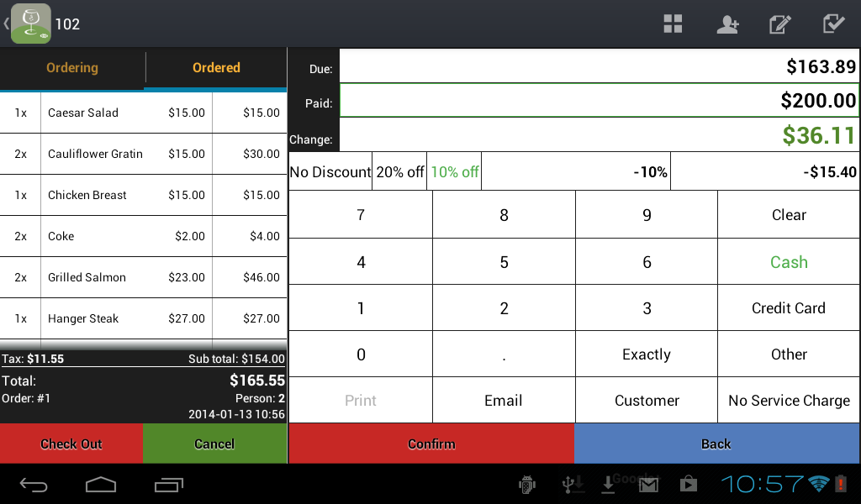The image size is (861, 504).
Task: Select the Coke order row
Action: coord(143,236)
